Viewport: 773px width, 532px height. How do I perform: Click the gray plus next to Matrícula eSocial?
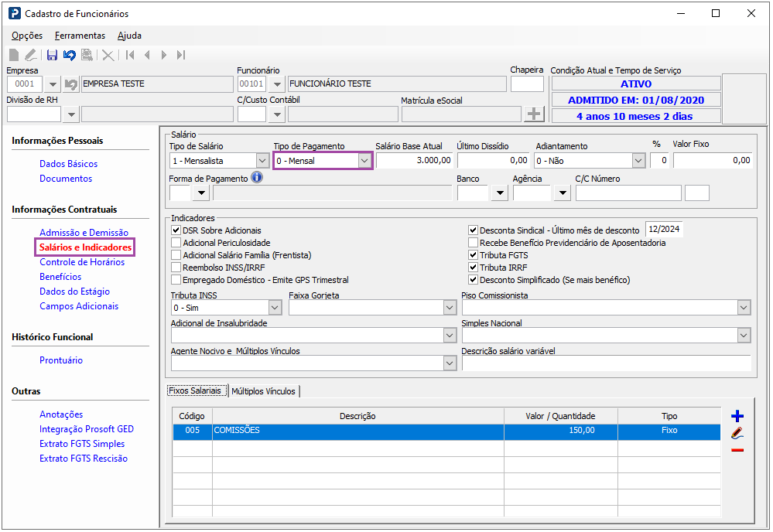[x=534, y=114]
